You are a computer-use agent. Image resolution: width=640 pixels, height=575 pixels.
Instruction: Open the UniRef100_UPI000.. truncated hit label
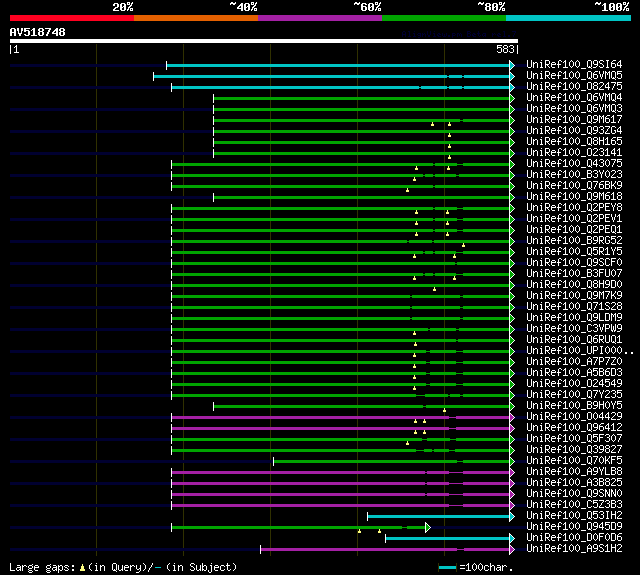(580, 351)
